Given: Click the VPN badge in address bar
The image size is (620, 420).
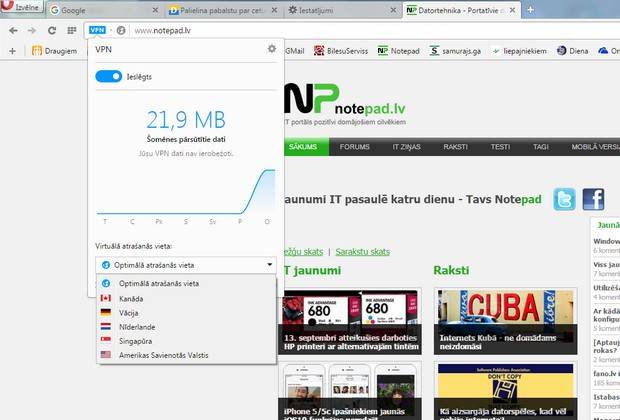Looking at the screenshot, I should click(x=97, y=30).
